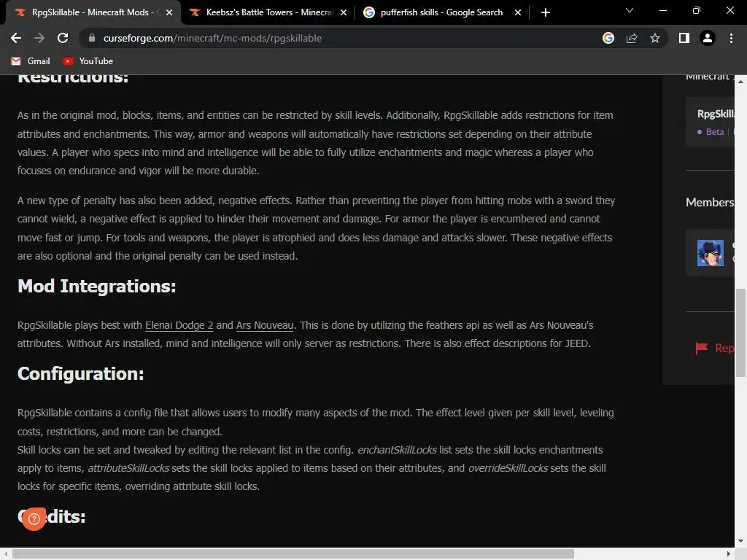
Task: Click the horizontal scrollbar thumb
Action: click(x=293, y=554)
